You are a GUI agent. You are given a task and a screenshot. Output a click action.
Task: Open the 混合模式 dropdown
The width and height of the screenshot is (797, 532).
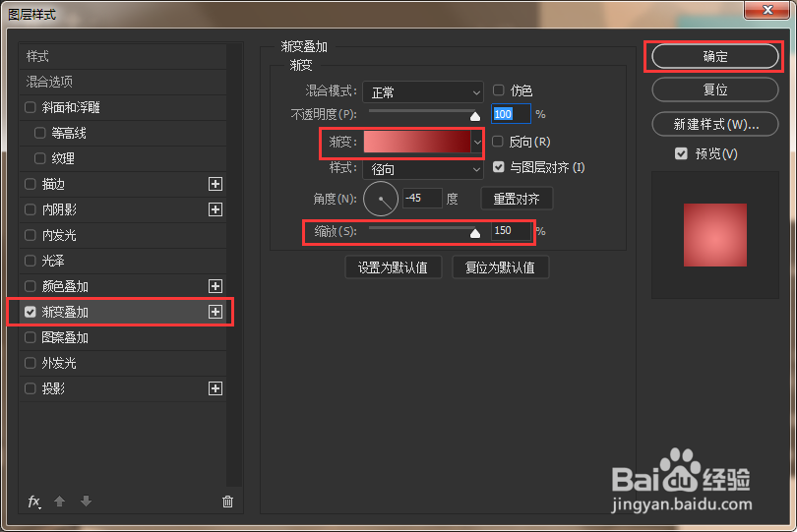(x=423, y=92)
